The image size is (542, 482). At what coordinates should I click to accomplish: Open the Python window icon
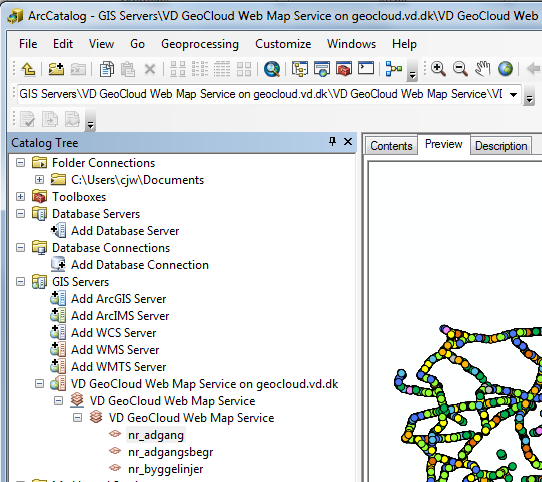point(366,68)
